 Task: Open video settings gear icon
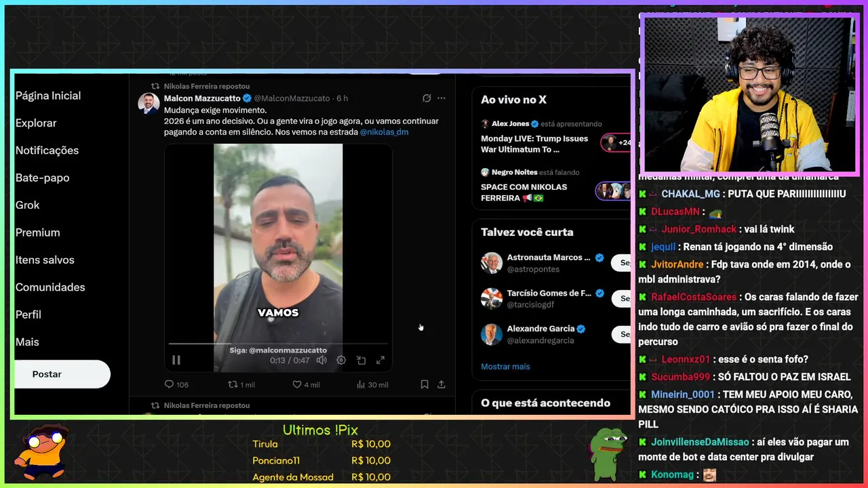tap(341, 361)
